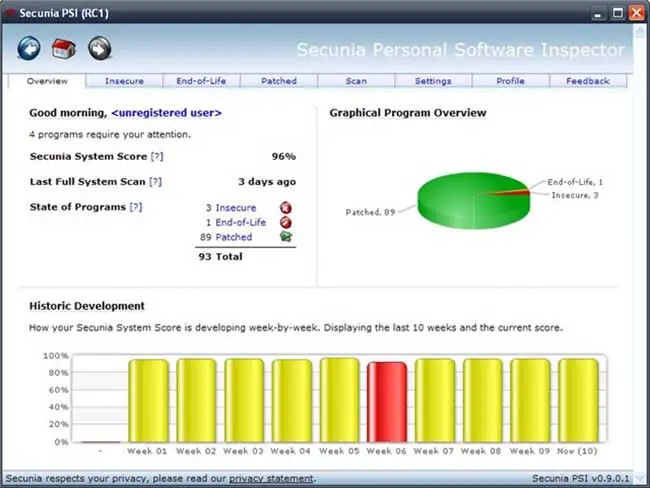
Task: Click the 96% system score value
Action: pyautogui.click(x=284, y=156)
